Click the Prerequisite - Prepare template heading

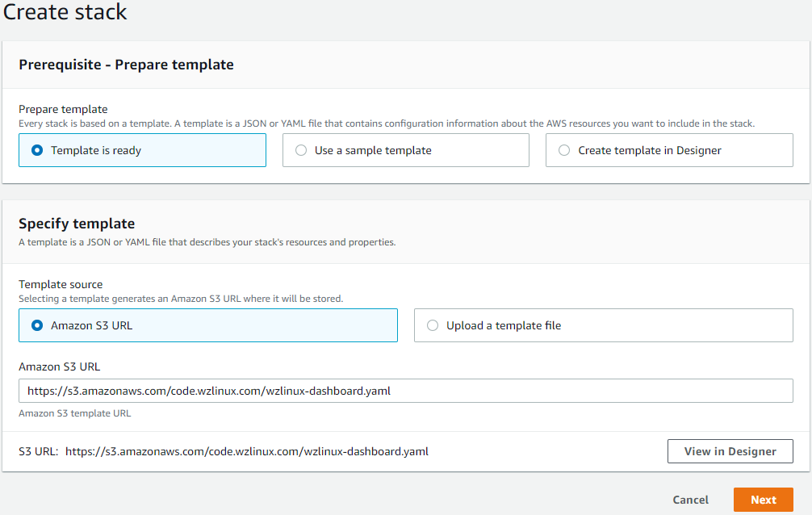(x=127, y=65)
